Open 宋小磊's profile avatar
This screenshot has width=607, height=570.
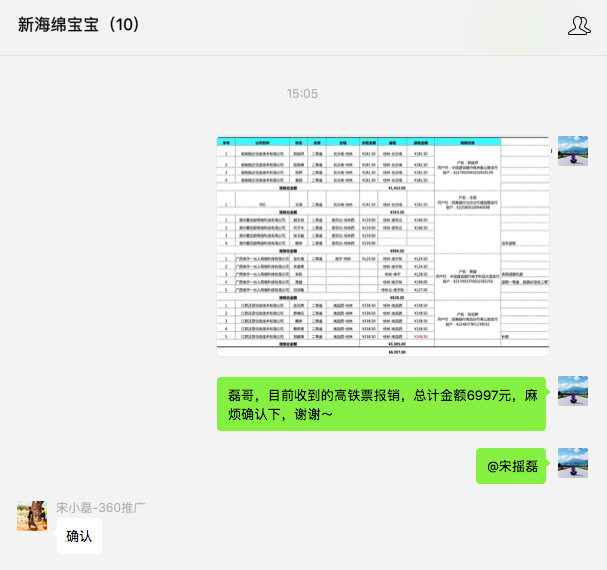pyautogui.click(x=32, y=516)
